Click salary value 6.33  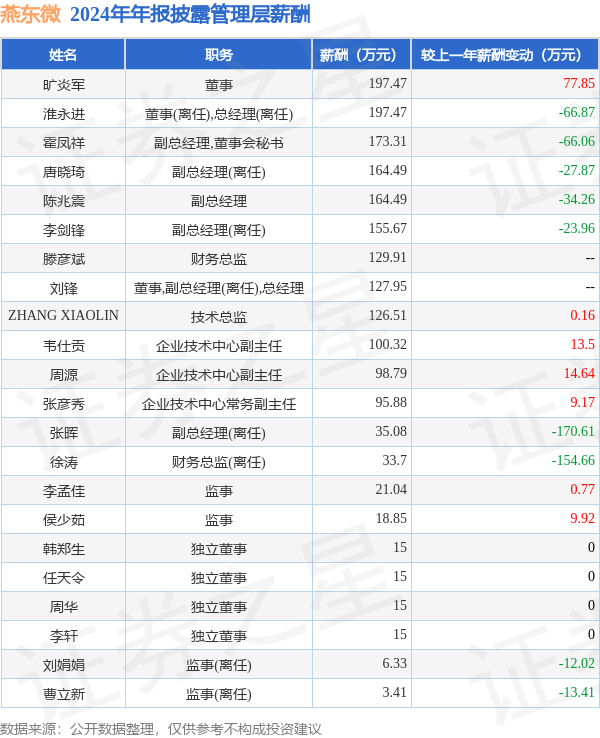coord(394,664)
